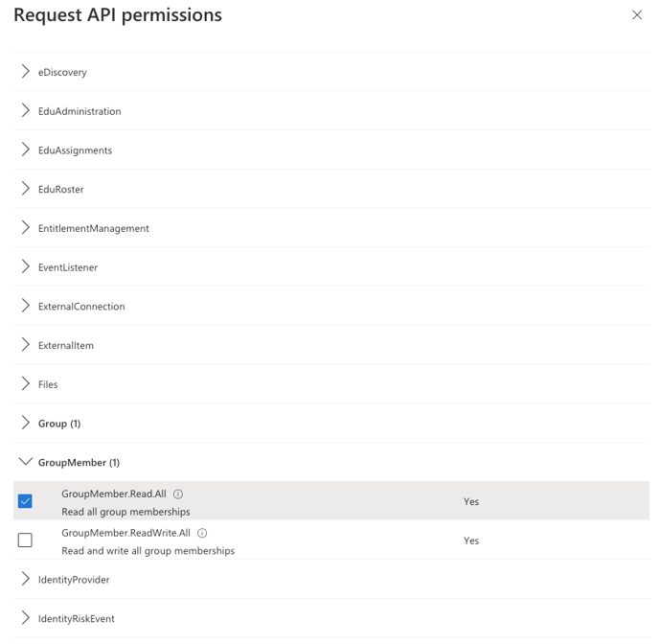
Task: Click info icon beside GroupMember.ReadWrite.All
Action: pyautogui.click(x=202, y=534)
